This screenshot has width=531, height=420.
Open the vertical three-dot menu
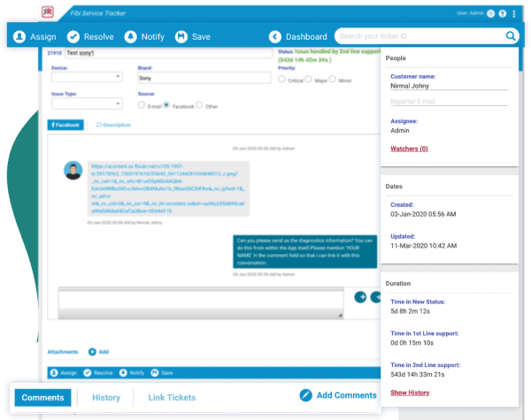pyautogui.click(x=514, y=13)
